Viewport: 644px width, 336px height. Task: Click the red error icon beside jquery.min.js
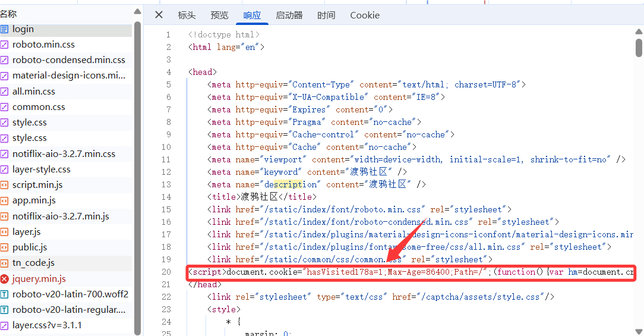[x=5, y=279]
